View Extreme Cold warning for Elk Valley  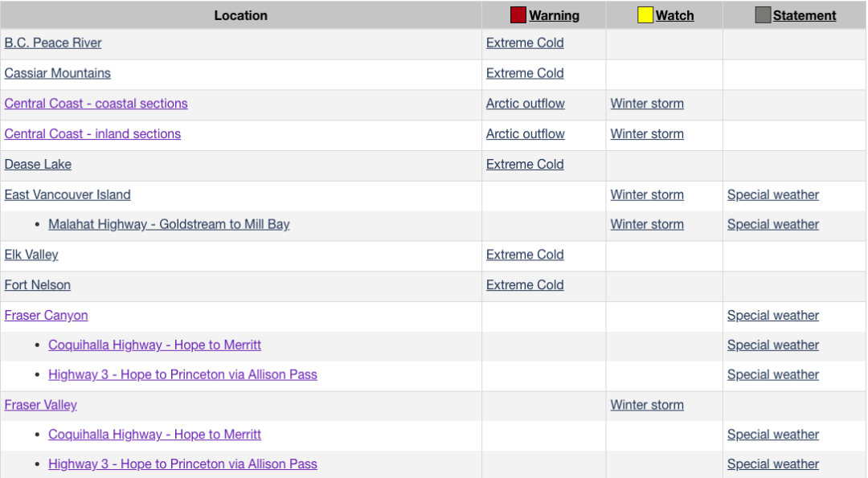coord(525,255)
